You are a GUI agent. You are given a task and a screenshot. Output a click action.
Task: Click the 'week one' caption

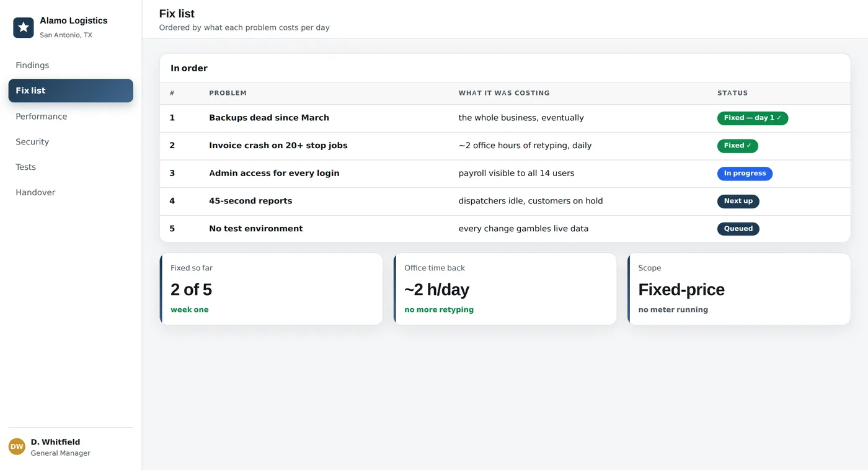point(190,310)
